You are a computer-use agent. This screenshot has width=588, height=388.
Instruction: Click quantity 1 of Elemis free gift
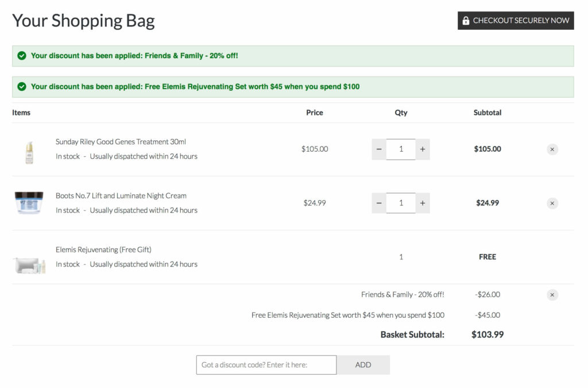[401, 257]
